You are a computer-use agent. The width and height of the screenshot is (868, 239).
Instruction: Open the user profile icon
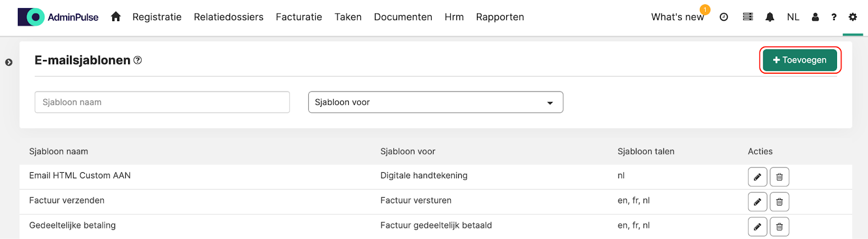pos(815,17)
